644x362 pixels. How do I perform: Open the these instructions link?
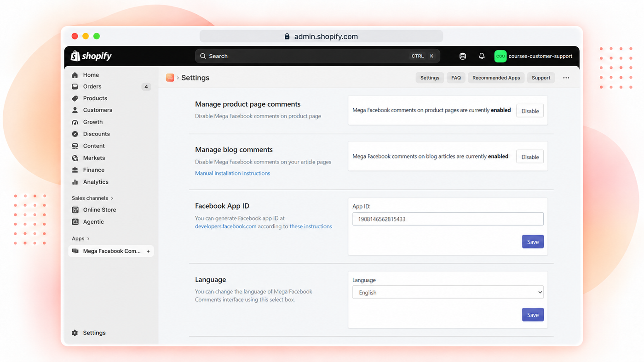pyautogui.click(x=310, y=226)
